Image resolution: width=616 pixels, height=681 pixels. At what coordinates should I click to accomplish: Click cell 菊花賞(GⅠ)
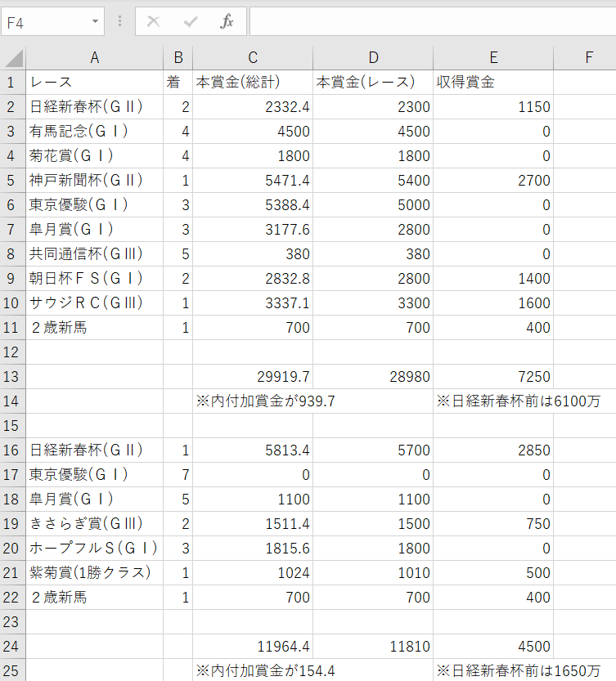94,156
